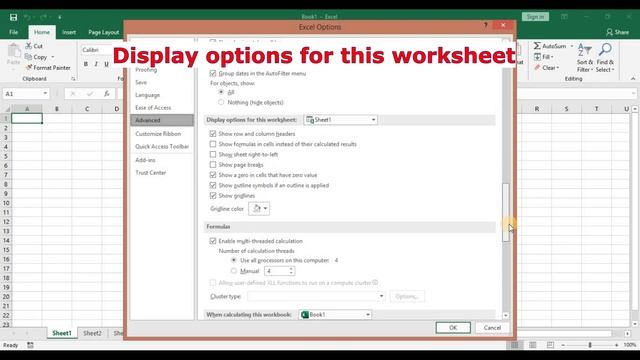This screenshot has width=640, height=360.
Task: Select All objects radio button
Action: pos(221,92)
